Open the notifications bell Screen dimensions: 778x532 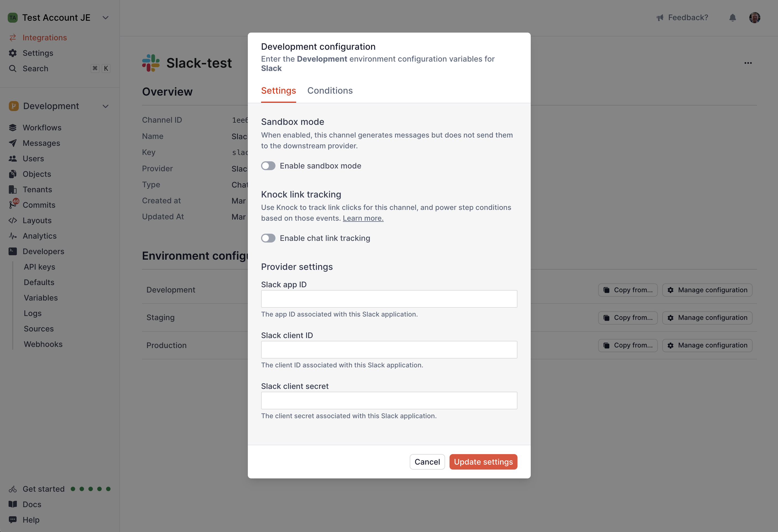tap(732, 17)
